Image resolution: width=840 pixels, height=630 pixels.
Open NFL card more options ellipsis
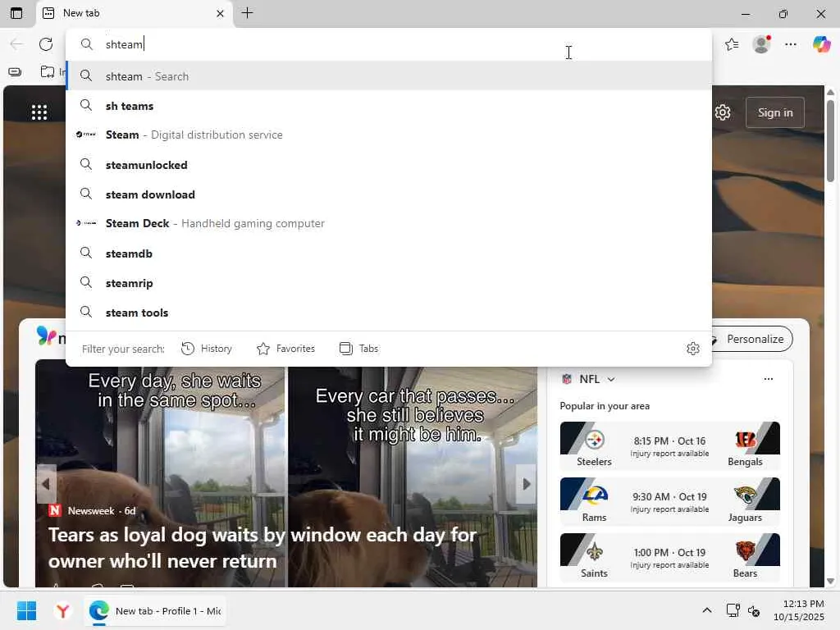[x=768, y=379]
